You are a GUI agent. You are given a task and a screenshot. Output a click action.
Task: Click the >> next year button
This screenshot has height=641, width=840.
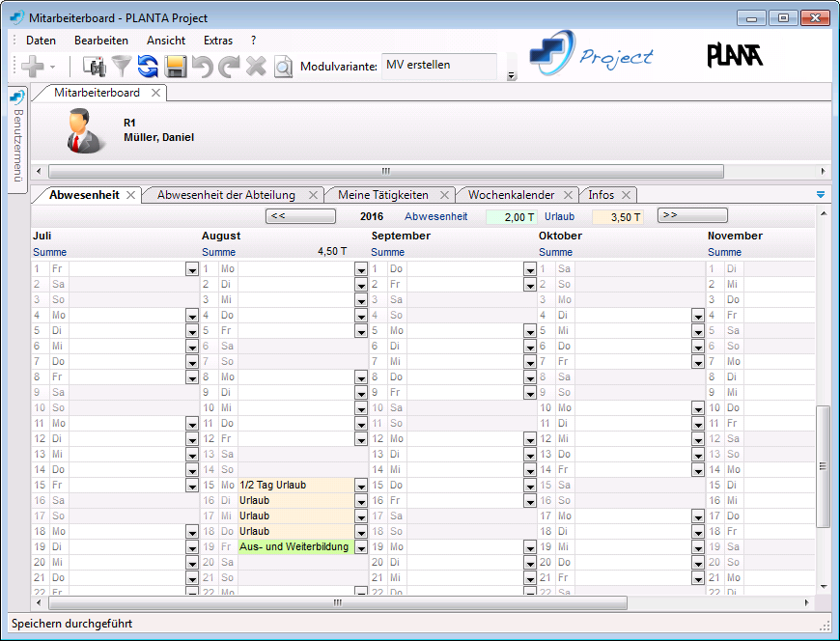(692, 215)
